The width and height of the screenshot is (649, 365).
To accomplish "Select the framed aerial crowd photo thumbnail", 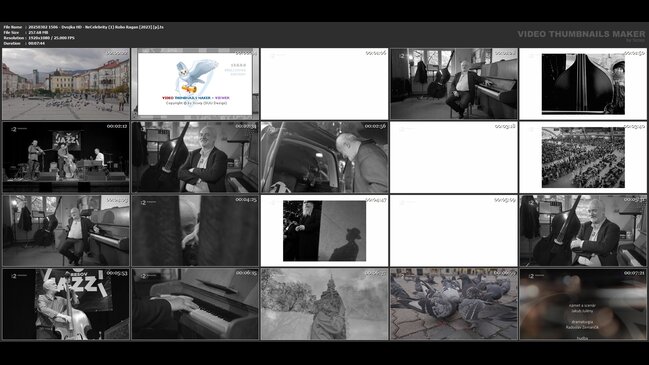I will point(583,157).
